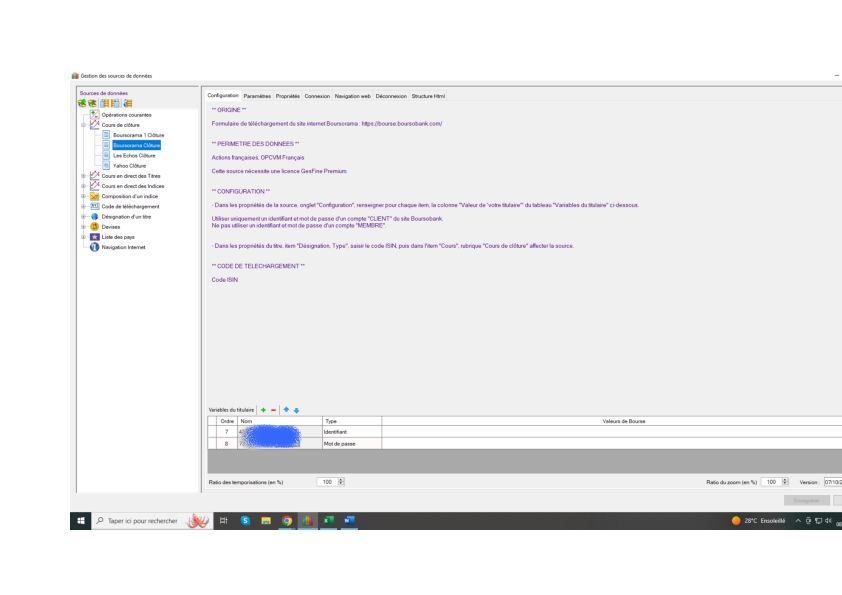The height and width of the screenshot is (595, 842).
Task: Select Les Echos Clôture in tree
Action: pos(135,155)
